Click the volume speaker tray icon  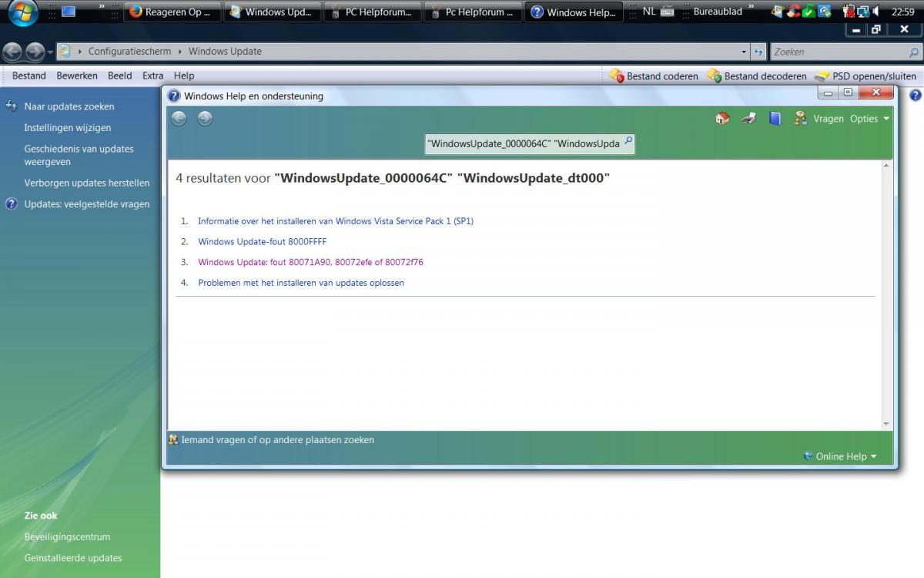point(876,12)
